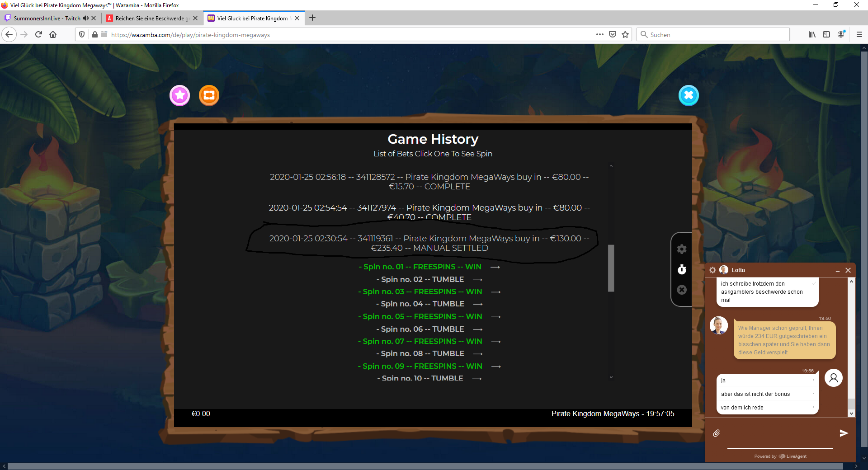Close the Reichen Sie eine Beschwerde tab

195,18
